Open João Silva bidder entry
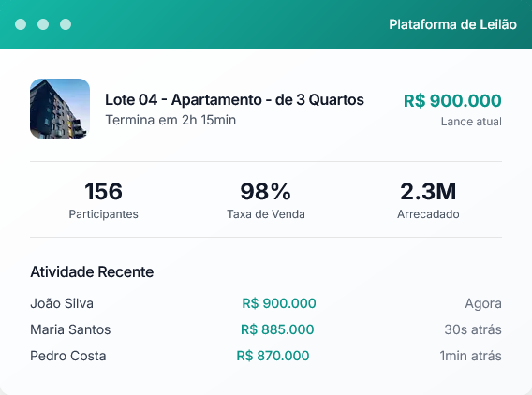Screen dimensions: 532x395 tap(62, 303)
